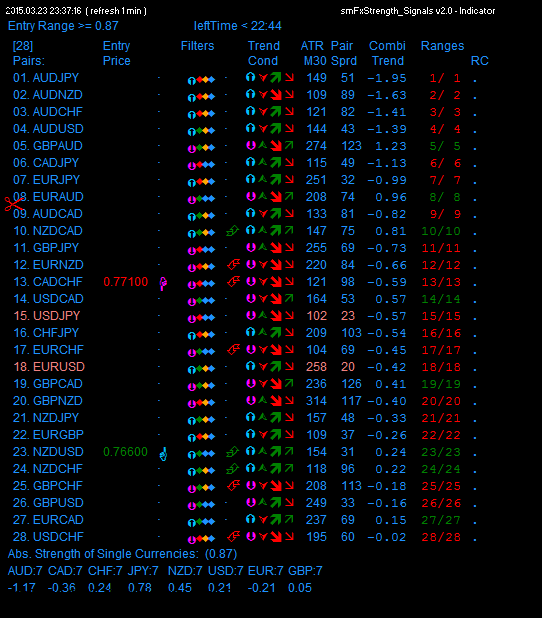
Task: Select the 15. USDJPY pair label
Action: coord(47,316)
